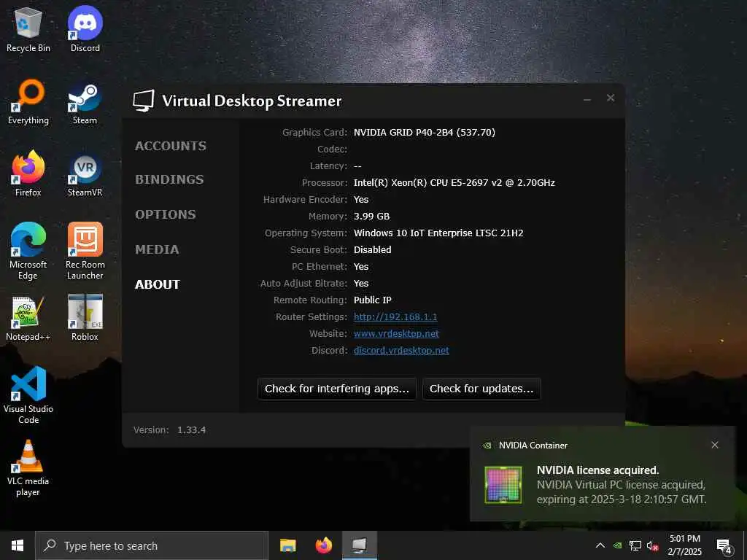Image resolution: width=747 pixels, height=560 pixels.
Task: Open File Explorer from the taskbar
Action: pos(287,545)
